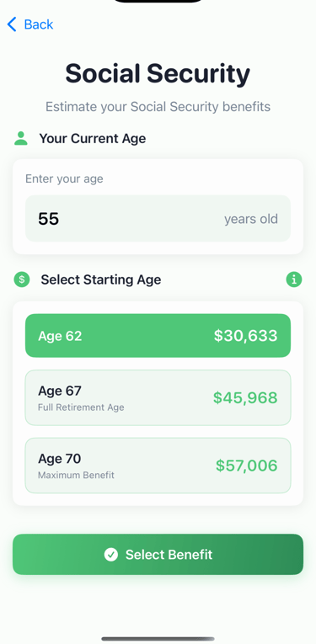Viewport: 316px width, 644px height.
Task: Click the Select Starting Age heading
Action: 101,279
